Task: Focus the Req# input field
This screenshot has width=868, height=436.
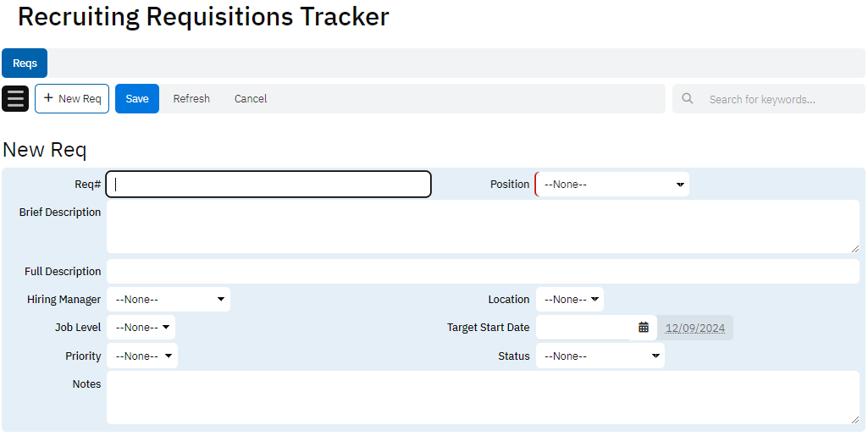Action: tap(268, 185)
